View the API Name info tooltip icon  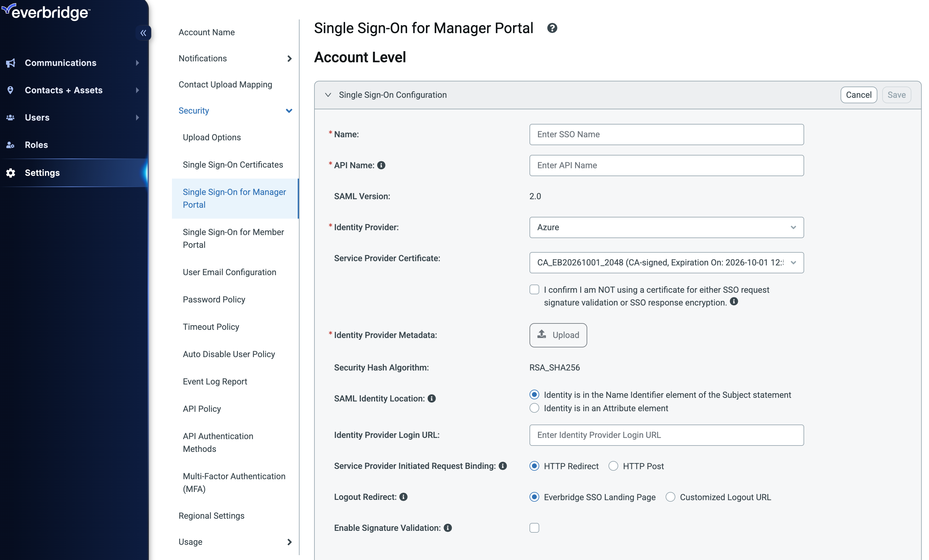382,165
